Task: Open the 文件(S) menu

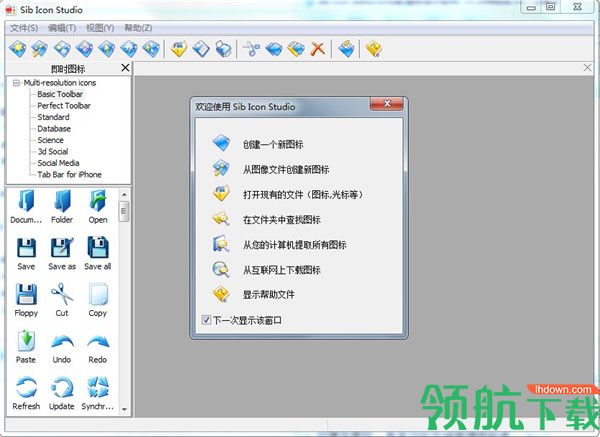Action: click(x=24, y=28)
